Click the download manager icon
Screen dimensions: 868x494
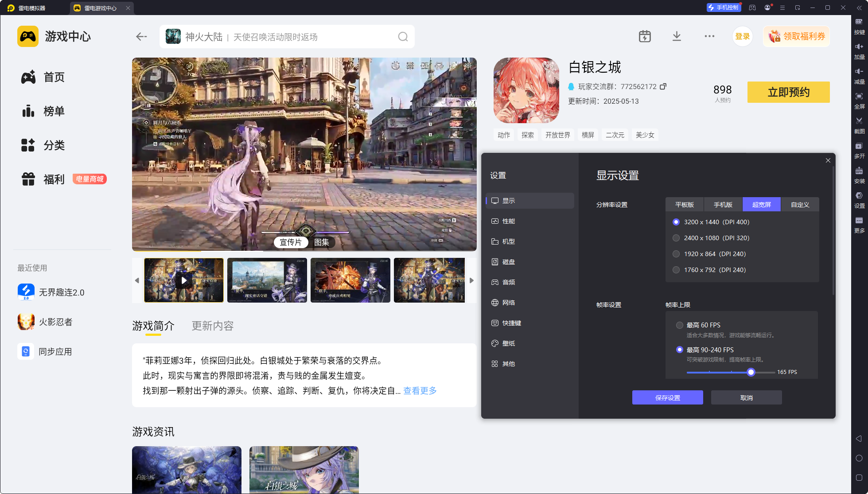coord(677,36)
